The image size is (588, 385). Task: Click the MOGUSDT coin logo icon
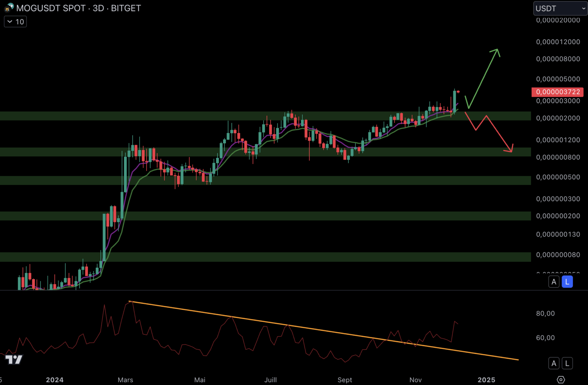[9, 8]
